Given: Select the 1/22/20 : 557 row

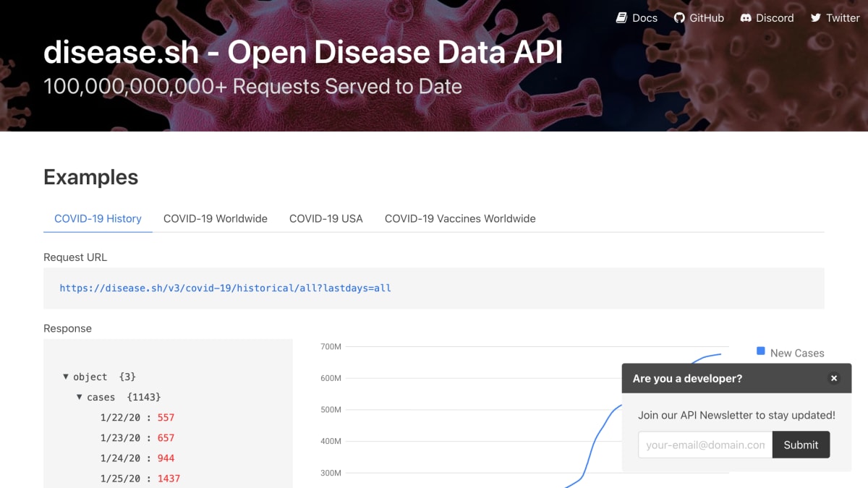Looking at the screenshot, I should pyautogui.click(x=137, y=417).
